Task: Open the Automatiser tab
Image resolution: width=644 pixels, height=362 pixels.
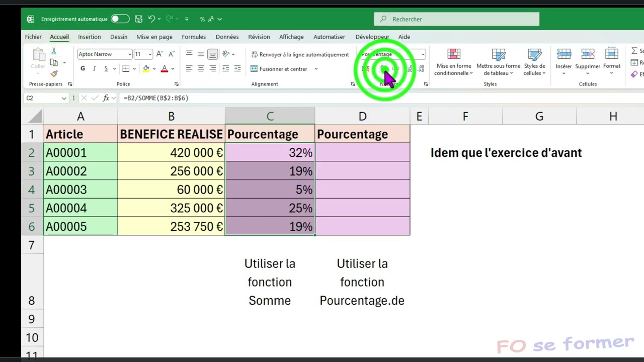Action: pyautogui.click(x=330, y=37)
